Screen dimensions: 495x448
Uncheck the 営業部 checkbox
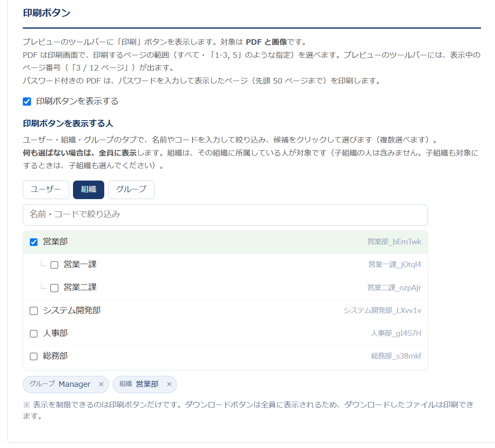(34, 242)
